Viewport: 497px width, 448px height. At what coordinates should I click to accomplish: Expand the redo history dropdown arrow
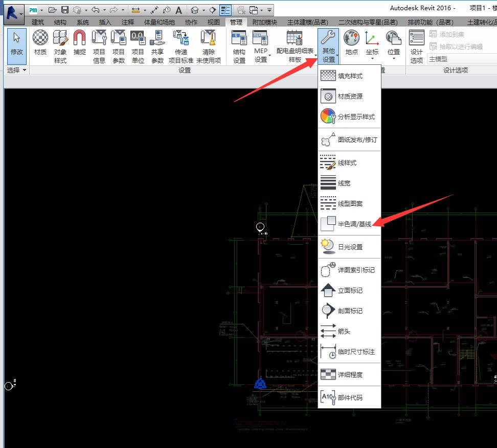tap(123, 10)
